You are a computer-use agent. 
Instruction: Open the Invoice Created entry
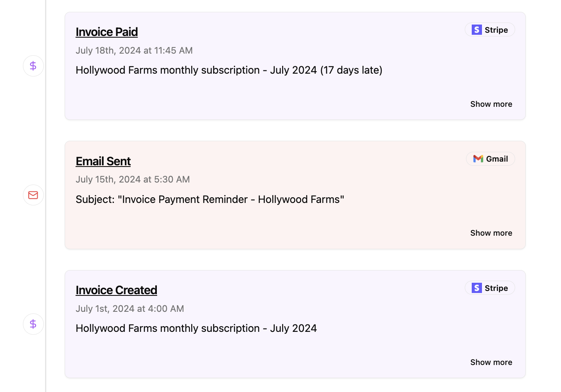116,290
